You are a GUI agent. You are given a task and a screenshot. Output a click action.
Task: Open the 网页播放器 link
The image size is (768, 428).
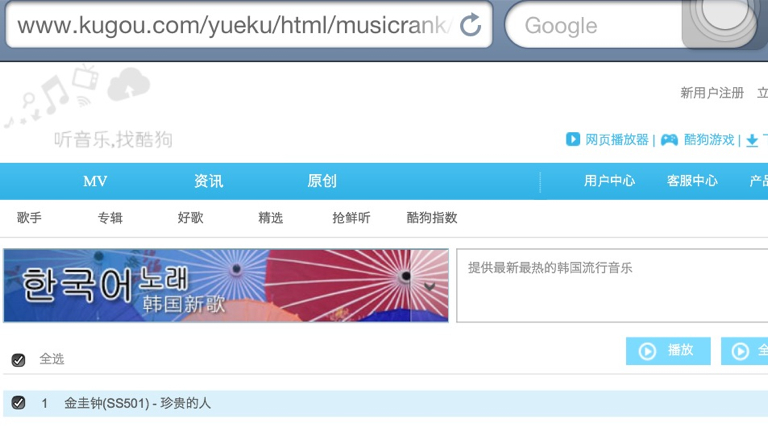(617, 140)
